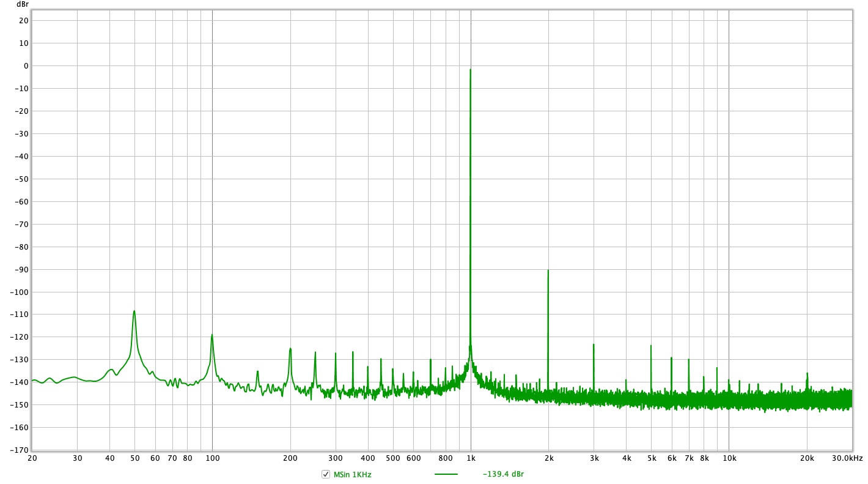
Task: Click the MSin 1KHz legend label
Action: tap(352, 475)
